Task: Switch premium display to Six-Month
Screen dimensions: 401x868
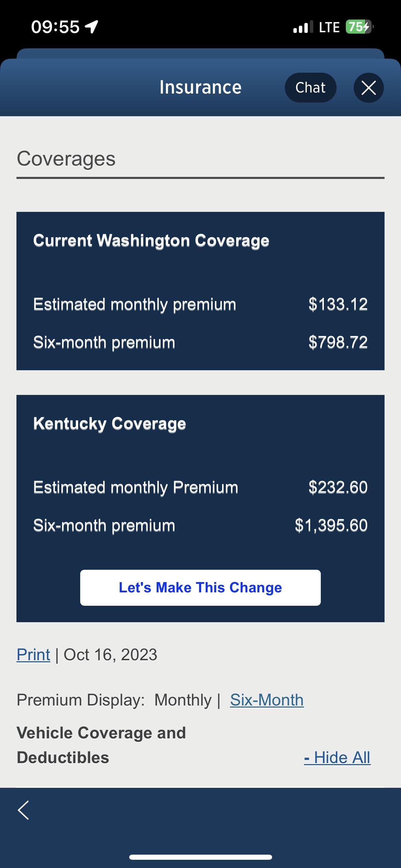Action: click(x=267, y=700)
